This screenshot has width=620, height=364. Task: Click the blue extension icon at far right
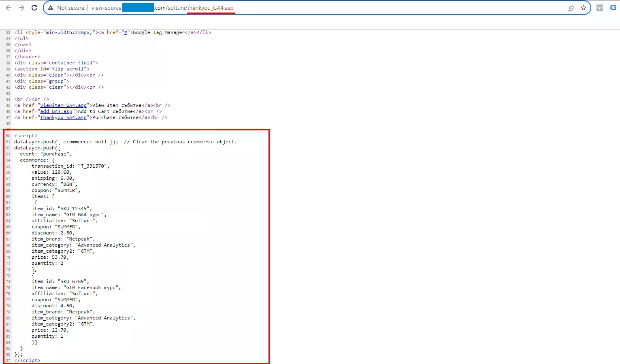[x=613, y=8]
